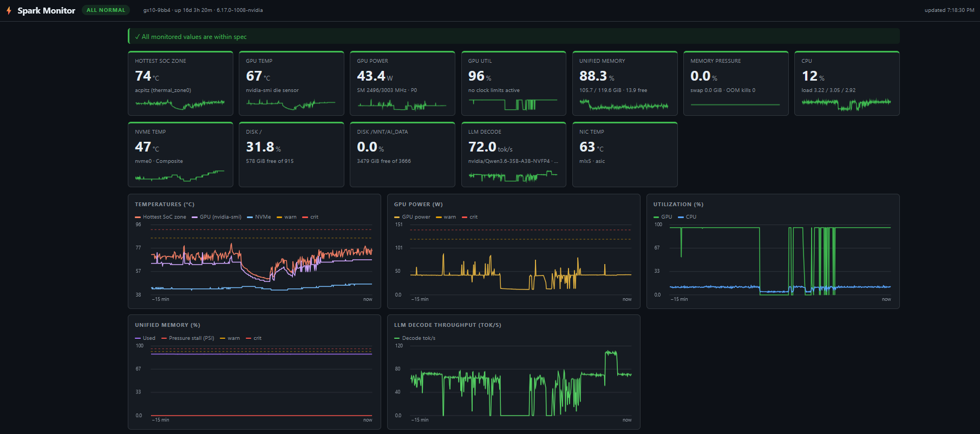Click the 72.0 tok/s LLM Decode value

(x=490, y=147)
